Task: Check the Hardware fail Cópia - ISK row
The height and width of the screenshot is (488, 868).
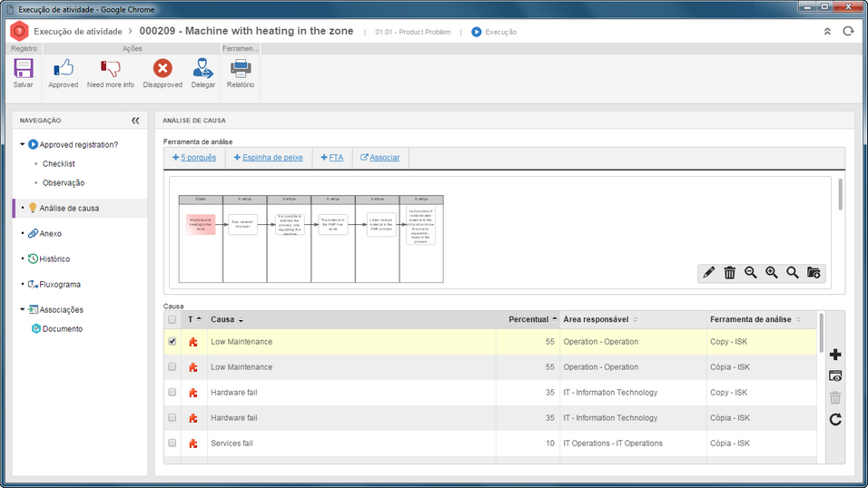Action: 173,418
